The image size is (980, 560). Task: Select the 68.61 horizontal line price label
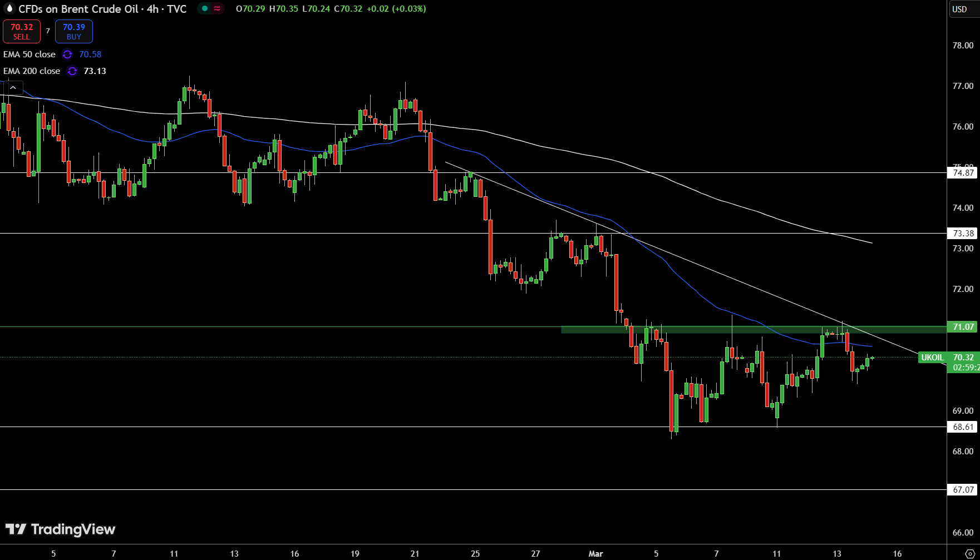coord(963,427)
